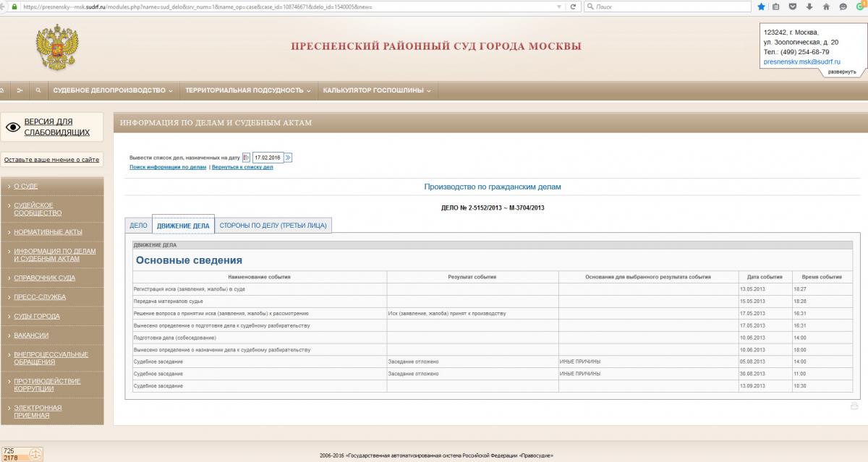Open Пресс-служба in the left sidebar
868x462 pixels.
[x=40, y=297]
